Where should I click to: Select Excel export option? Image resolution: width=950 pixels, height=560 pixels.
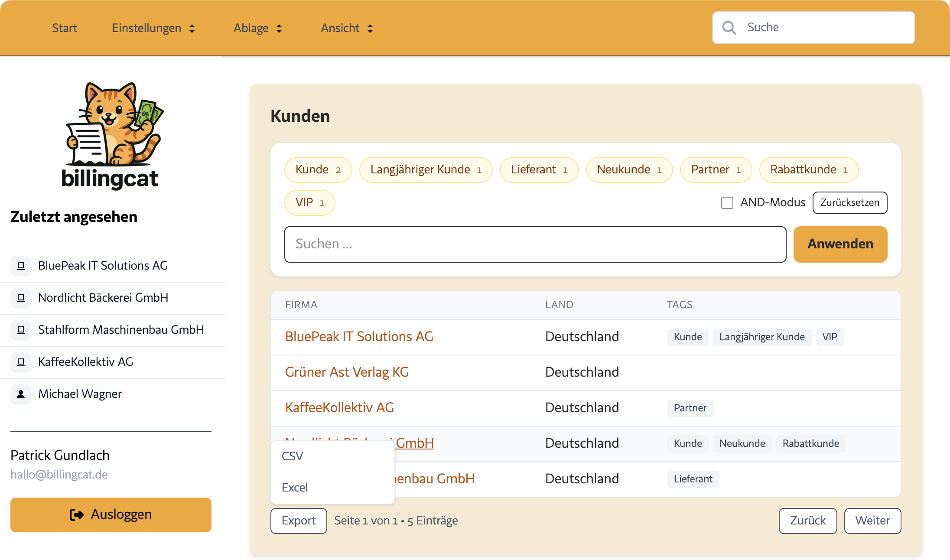point(295,488)
